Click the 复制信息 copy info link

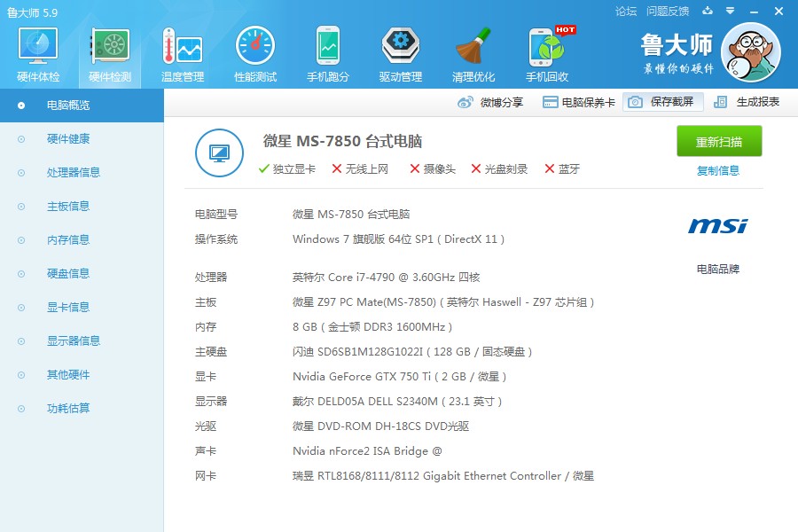click(717, 170)
